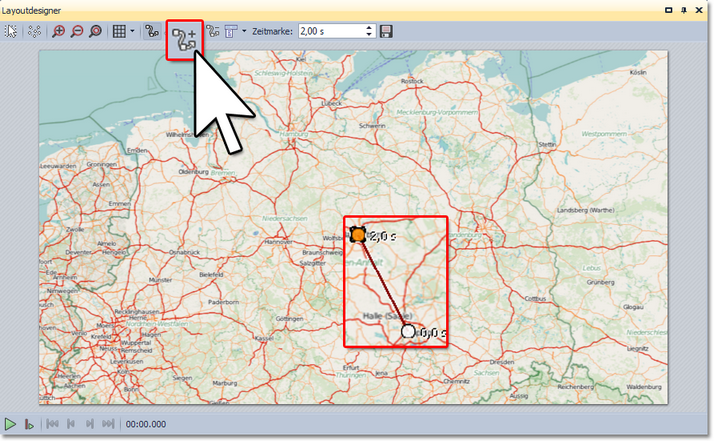Toggle the grid display button
This screenshot has width=714, height=441.
[119, 31]
